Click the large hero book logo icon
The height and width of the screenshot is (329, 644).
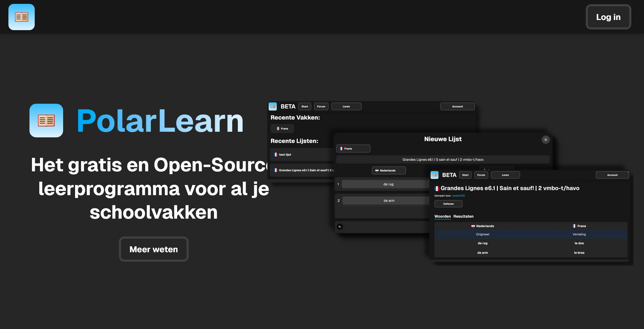[x=46, y=121]
